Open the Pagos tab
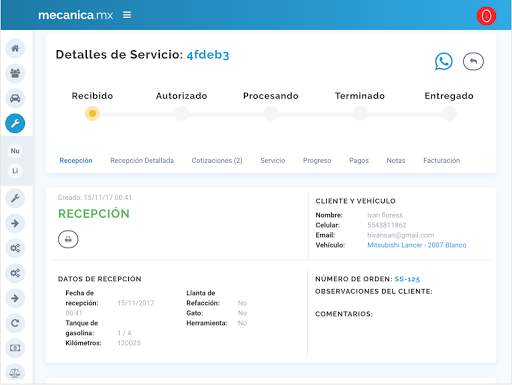This screenshot has height=385, width=512. pyautogui.click(x=359, y=160)
